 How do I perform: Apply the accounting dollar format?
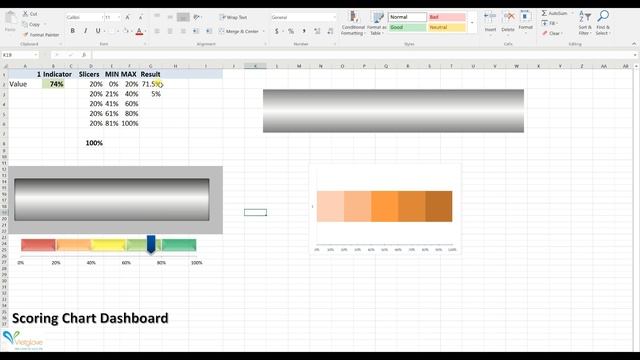(277, 31)
